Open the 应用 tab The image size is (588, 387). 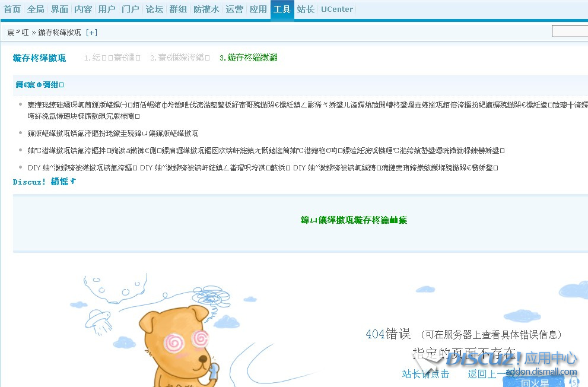(x=258, y=9)
